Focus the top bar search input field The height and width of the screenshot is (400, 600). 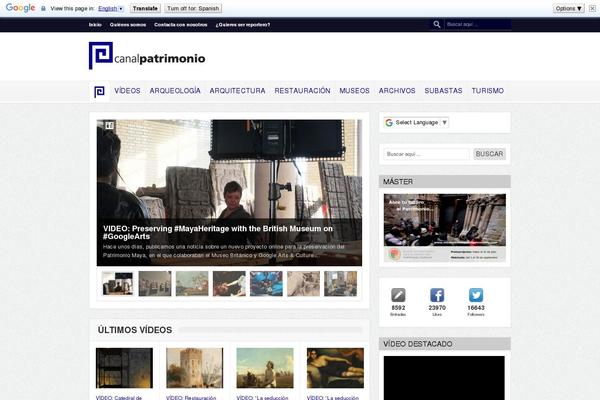[478, 24]
